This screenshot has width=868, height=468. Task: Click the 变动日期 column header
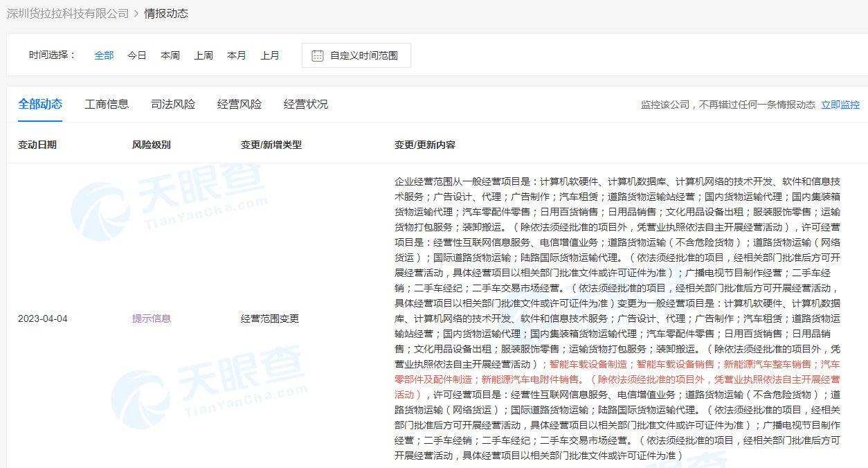pyautogui.click(x=37, y=145)
